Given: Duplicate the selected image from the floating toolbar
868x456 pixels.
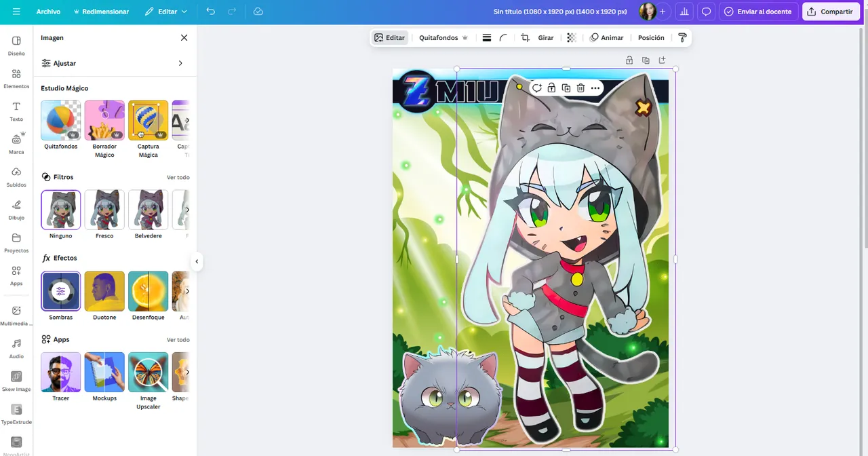Looking at the screenshot, I should pos(566,88).
